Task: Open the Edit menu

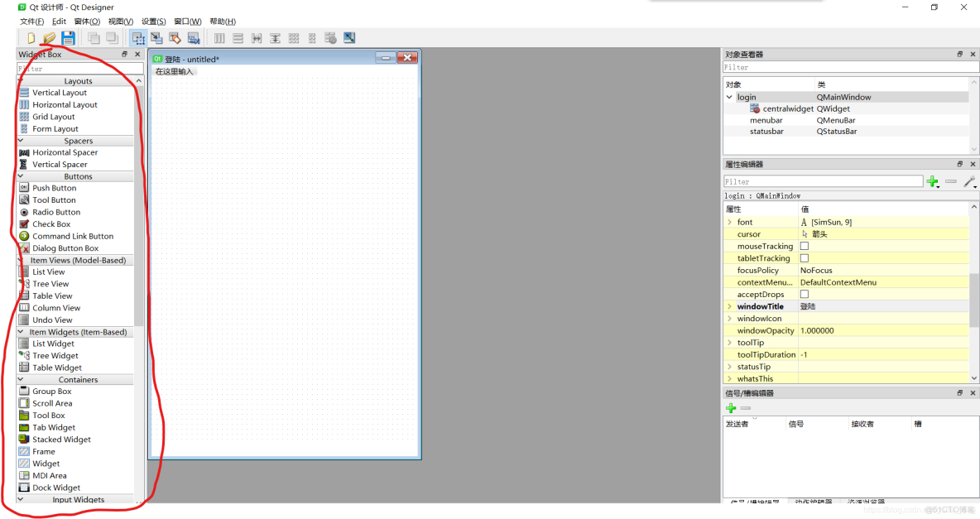Action: click(60, 22)
